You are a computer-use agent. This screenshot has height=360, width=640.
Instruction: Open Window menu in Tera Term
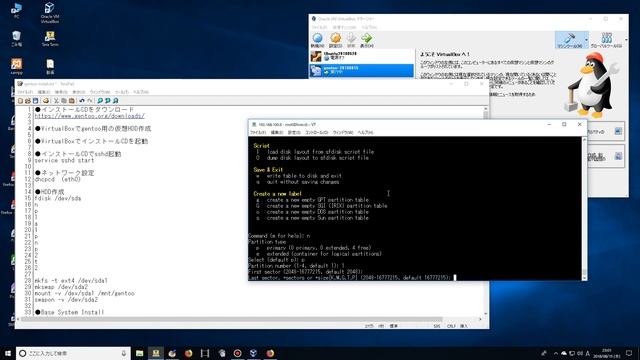click(x=342, y=133)
